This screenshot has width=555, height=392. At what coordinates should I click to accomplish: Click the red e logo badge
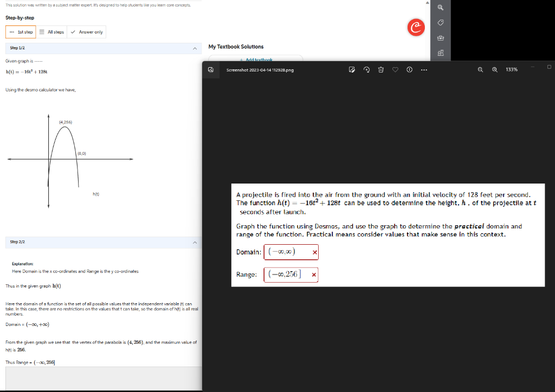pyautogui.click(x=416, y=27)
